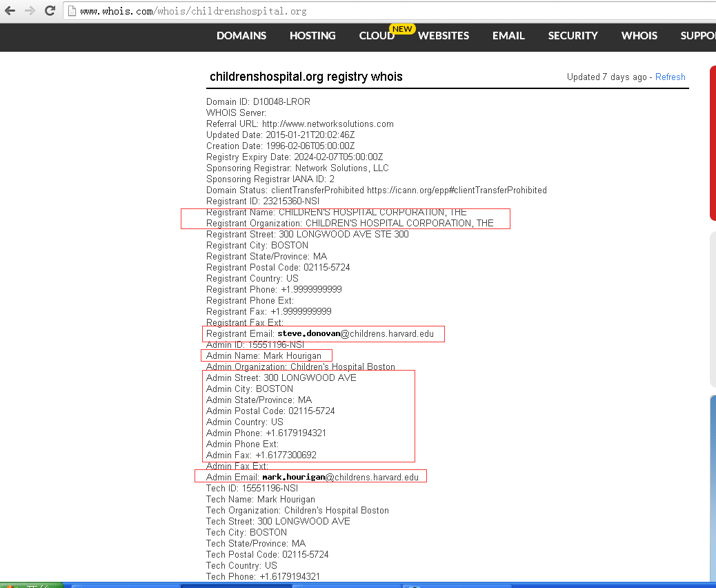Select the Registrant State/Province MA line
The width and height of the screenshot is (716, 588).
click(x=266, y=256)
